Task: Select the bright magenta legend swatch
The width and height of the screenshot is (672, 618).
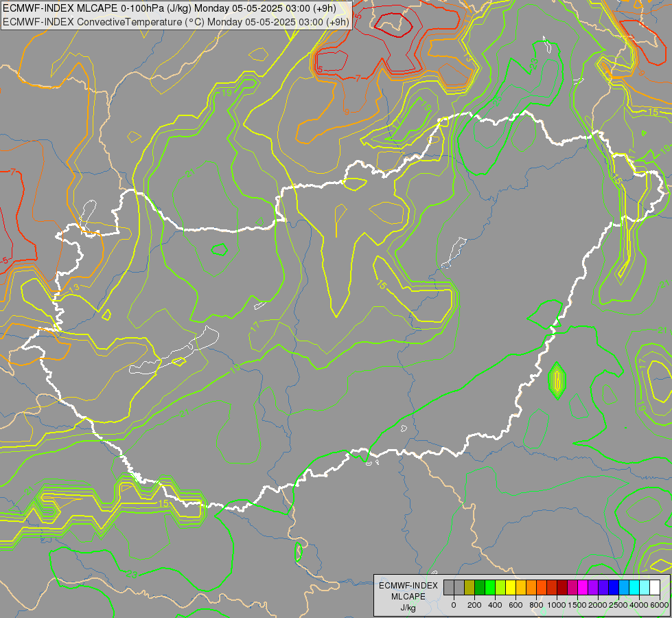Action: 583,587
